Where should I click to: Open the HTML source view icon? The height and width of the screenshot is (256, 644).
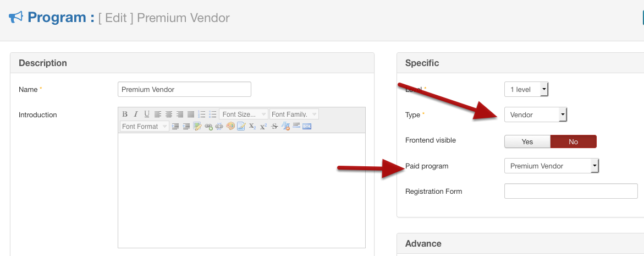[307, 127]
